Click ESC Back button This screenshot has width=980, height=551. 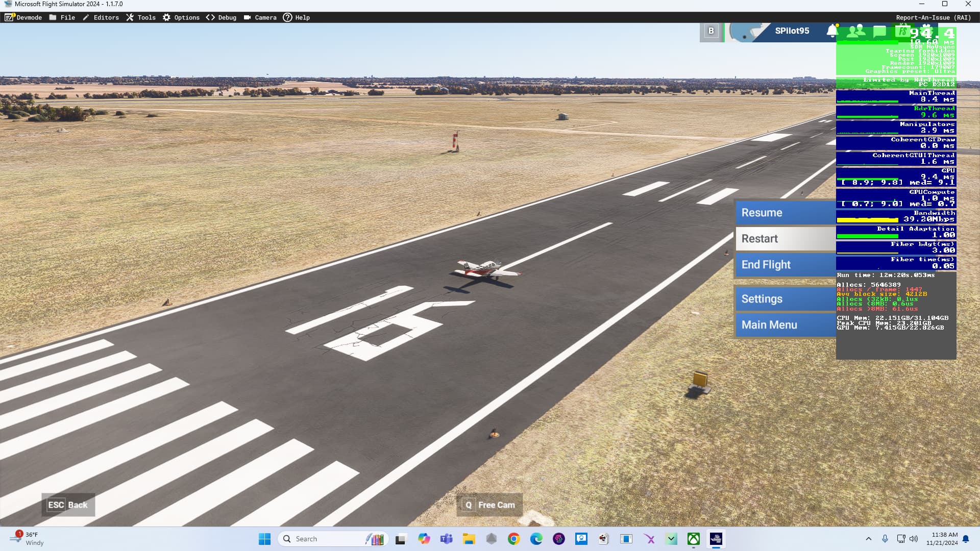click(68, 505)
